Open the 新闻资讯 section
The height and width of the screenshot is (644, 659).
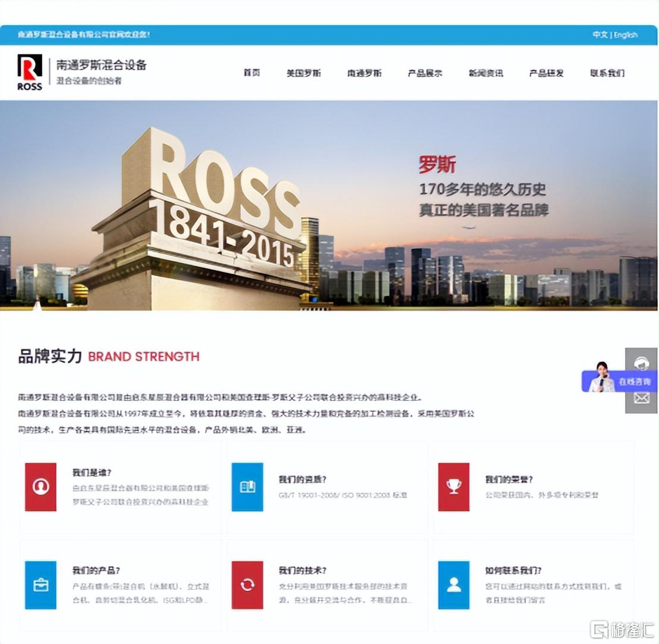(x=486, y=73)
